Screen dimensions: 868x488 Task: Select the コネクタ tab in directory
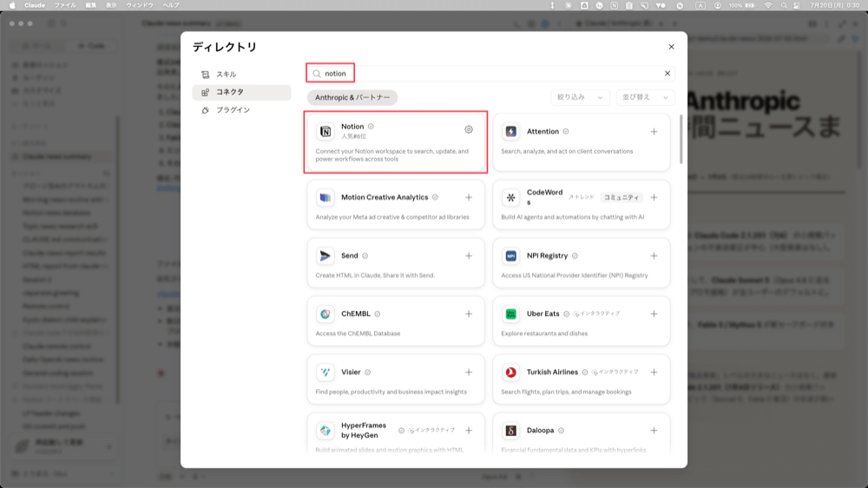tap(241, 92)
